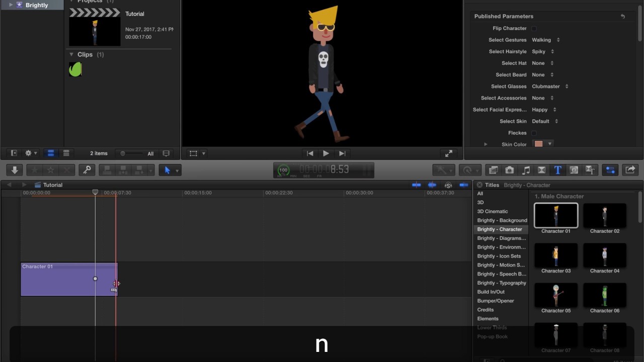Select the arrow Select tool
This screenshot has height=362, width=644.
click(168, 170)
